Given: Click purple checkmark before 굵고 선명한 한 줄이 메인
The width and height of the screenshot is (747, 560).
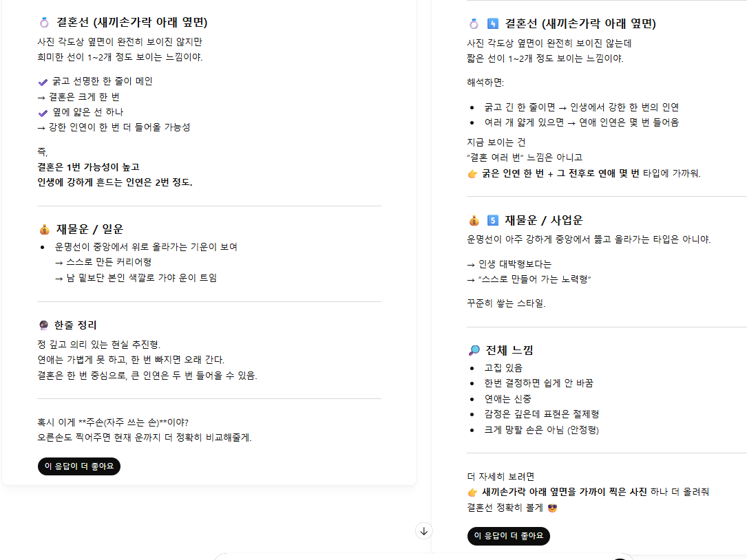Looking at the screenshot, I should tap(43, 82).
